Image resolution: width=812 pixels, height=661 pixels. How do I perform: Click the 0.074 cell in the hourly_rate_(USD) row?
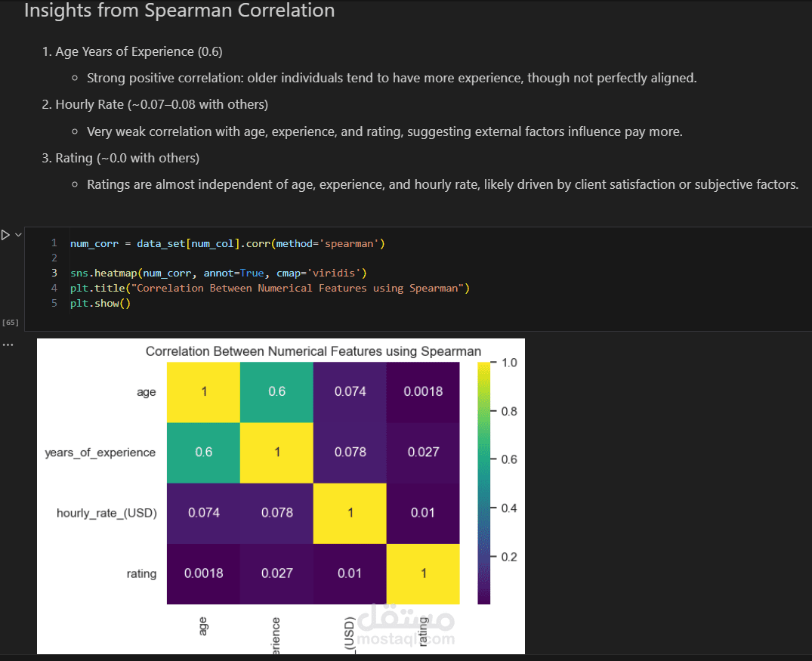click(x=203, y=514)
